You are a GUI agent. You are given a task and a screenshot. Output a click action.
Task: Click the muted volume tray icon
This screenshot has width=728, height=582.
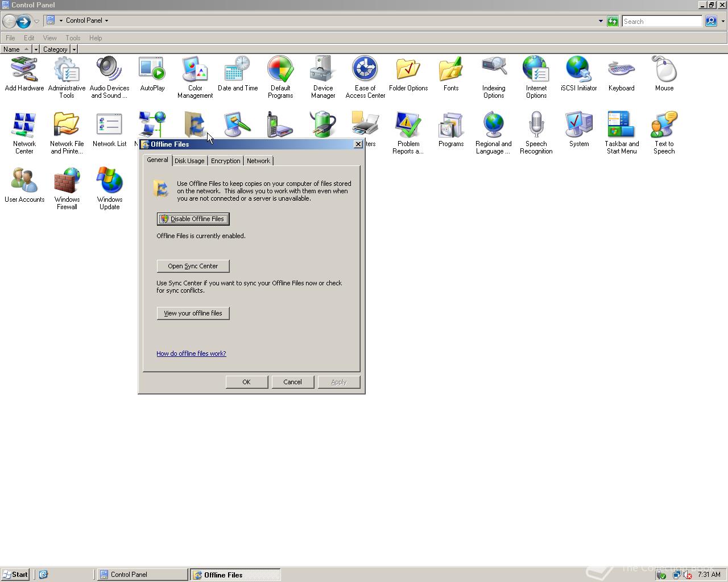click(x=687, y=575)
